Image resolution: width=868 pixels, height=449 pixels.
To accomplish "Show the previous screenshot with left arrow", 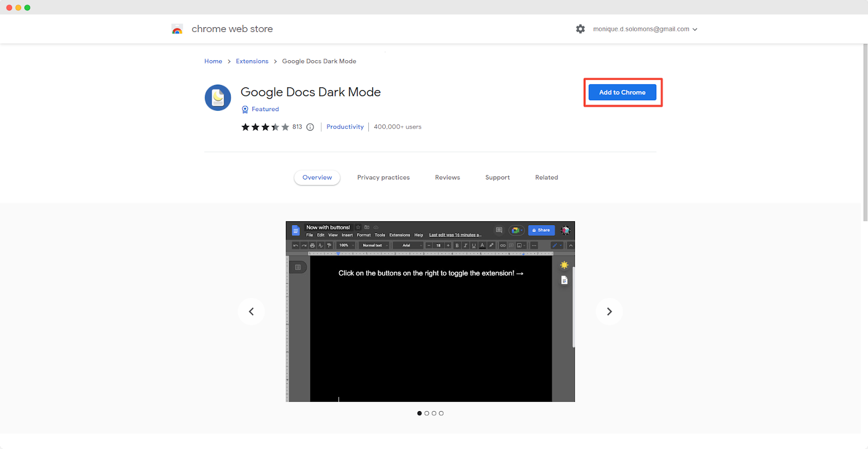I will pos(251,311).
